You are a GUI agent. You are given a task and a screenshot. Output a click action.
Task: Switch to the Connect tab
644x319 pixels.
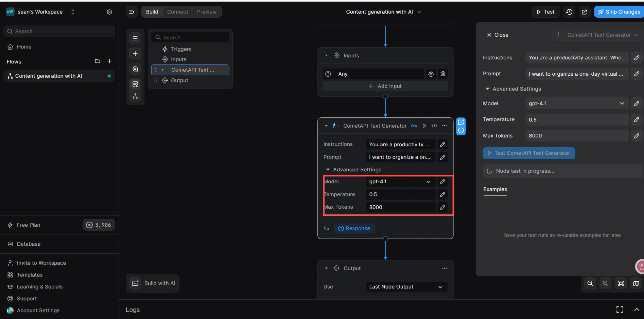coord(177,12)
